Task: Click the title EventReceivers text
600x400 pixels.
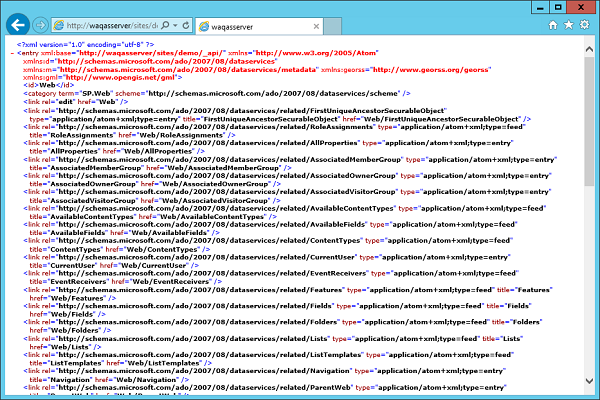Action: (69, 281)
